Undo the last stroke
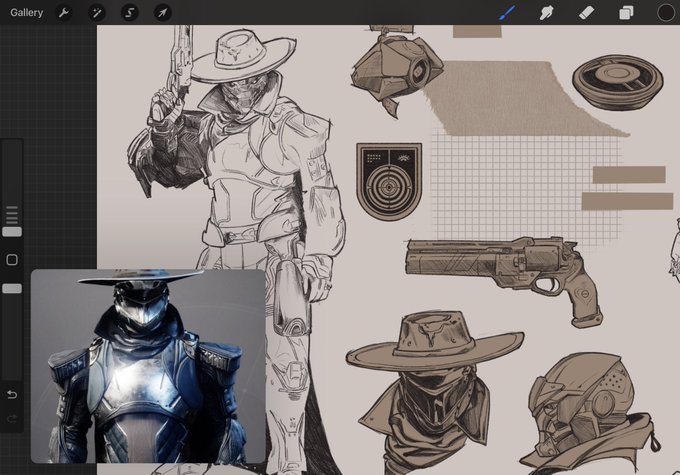Viewport: 680px width, 475px height. 12,394
